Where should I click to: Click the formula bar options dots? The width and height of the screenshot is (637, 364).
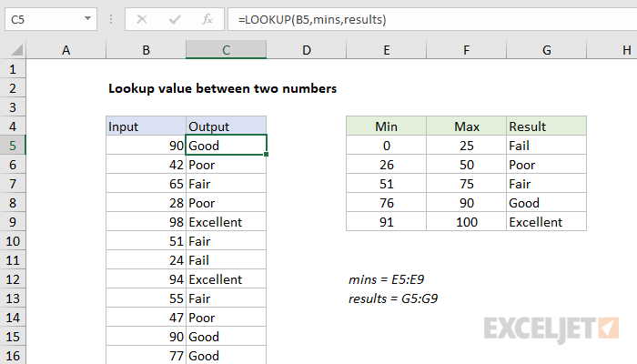click(x=111, y=19)
